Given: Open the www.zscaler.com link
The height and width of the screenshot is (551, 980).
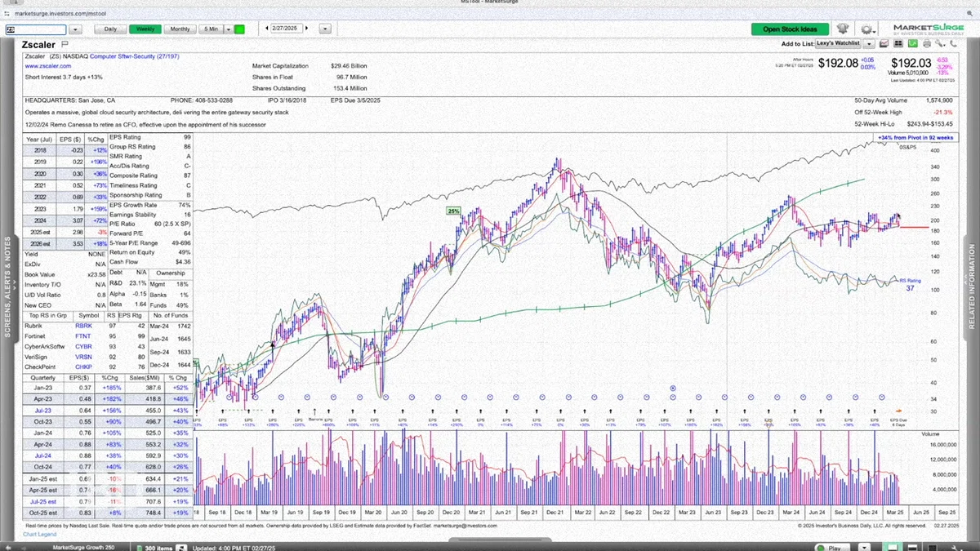Looking at the screenshot, I should [48, 66].
